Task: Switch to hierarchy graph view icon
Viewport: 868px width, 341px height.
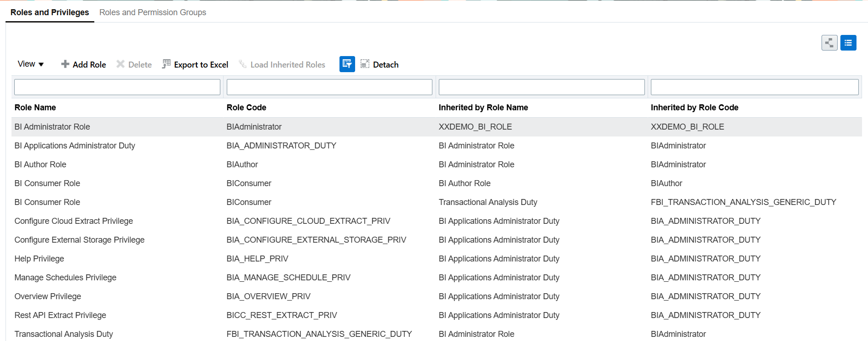Action: pos(829,43)
